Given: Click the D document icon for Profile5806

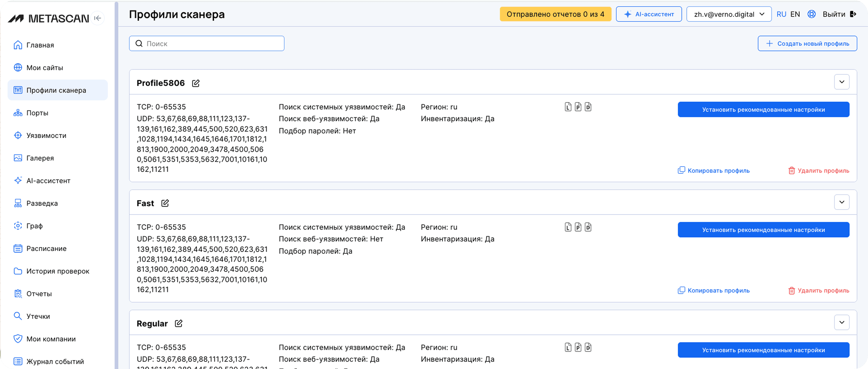Looking at the screenshot, I should (x=588, y=107).
